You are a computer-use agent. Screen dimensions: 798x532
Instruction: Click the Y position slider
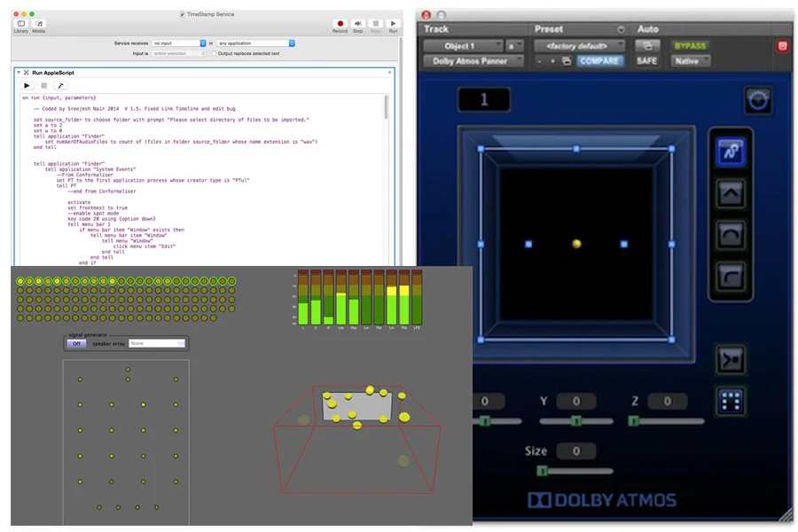pos(576,421)
